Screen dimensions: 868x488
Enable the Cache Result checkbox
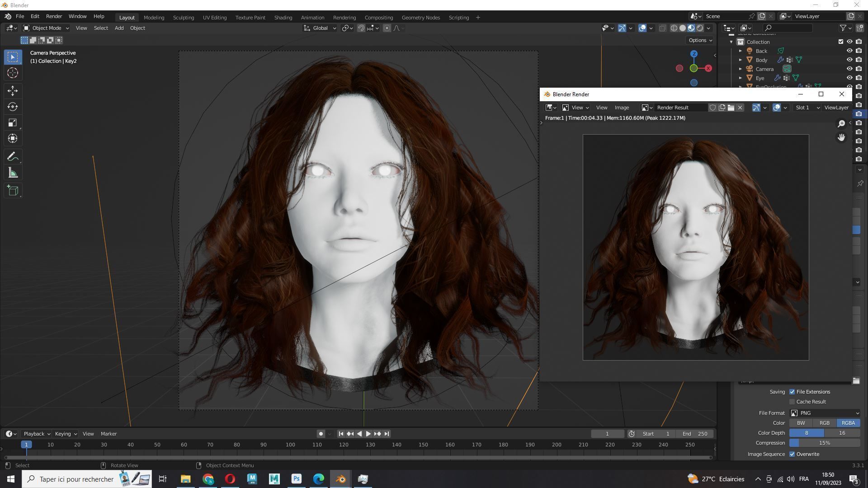pyautogui.click(x=792, y=402)
